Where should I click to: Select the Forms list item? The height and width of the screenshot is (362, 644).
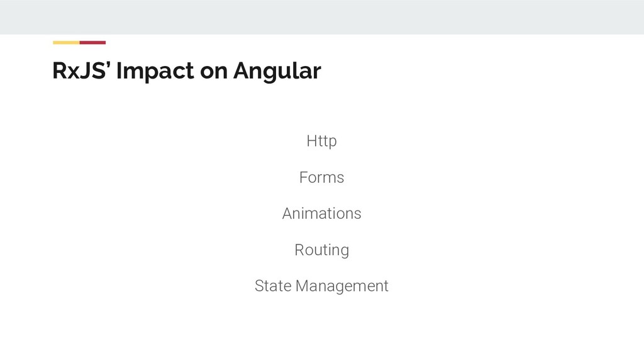tap(321, 178)
